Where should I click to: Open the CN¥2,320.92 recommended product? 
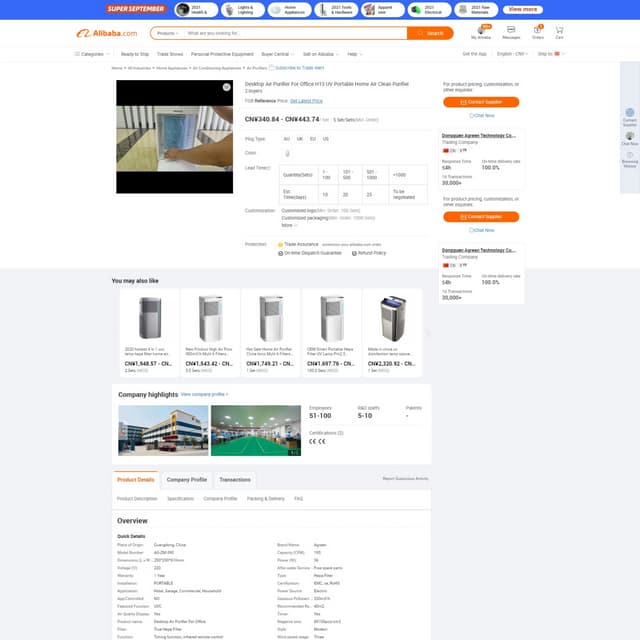tap(392, 333)
